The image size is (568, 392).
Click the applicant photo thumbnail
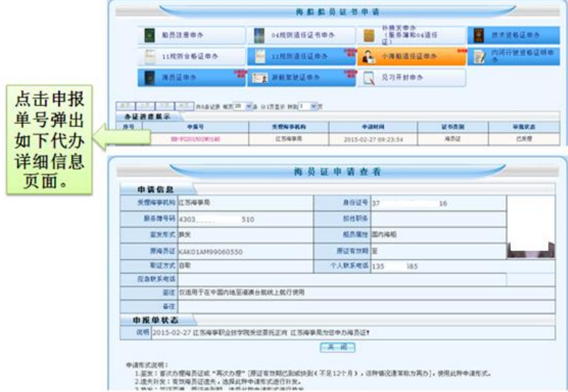[x=530, y=227]
